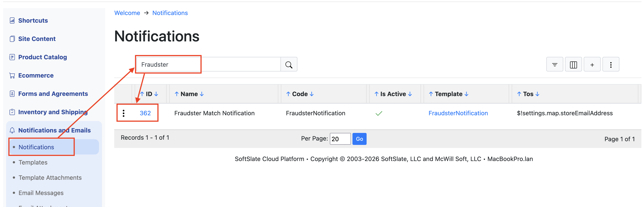Open Email Messages in the sidebar

41,193
